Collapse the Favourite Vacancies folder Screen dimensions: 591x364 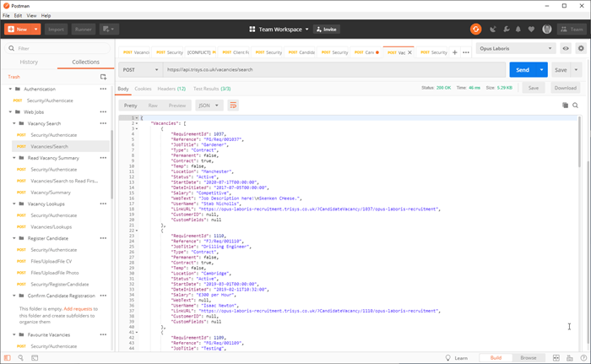(14, 334)
